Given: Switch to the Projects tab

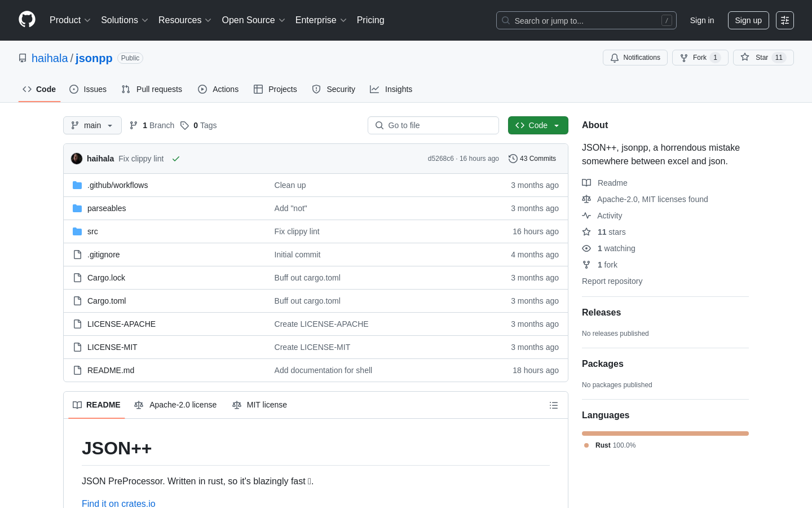Looking at the screenshot, I should pyautogui.click(x=275, y=89).
